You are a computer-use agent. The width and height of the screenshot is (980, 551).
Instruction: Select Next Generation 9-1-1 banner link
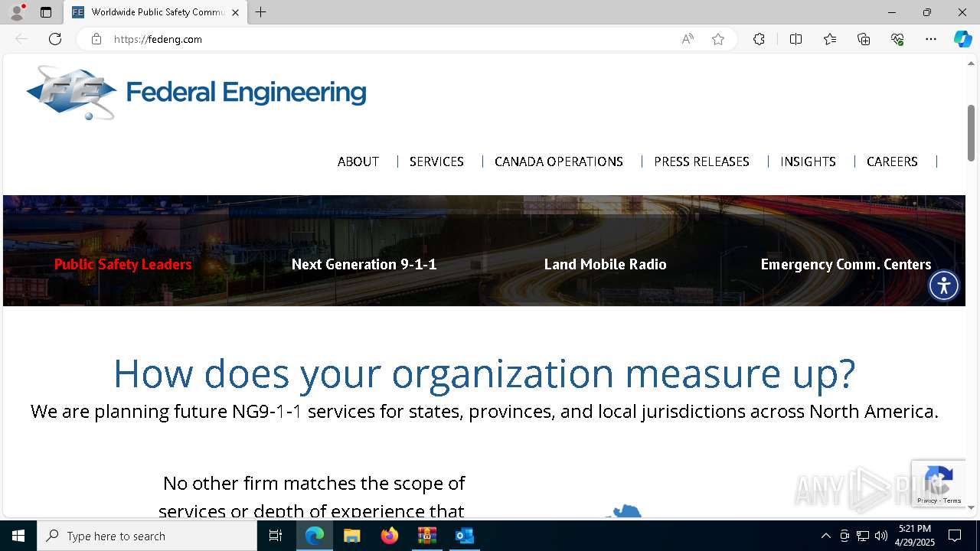(x=364, y=264)
